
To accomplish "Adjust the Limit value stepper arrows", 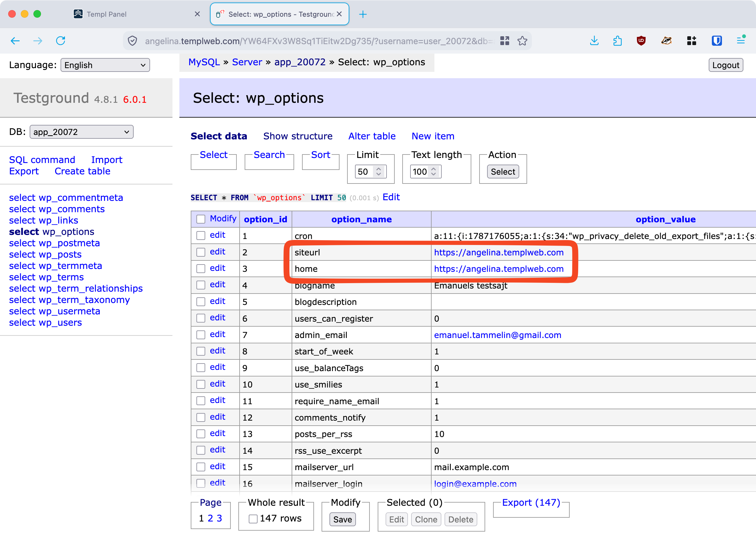I will [x=379, y=172].
